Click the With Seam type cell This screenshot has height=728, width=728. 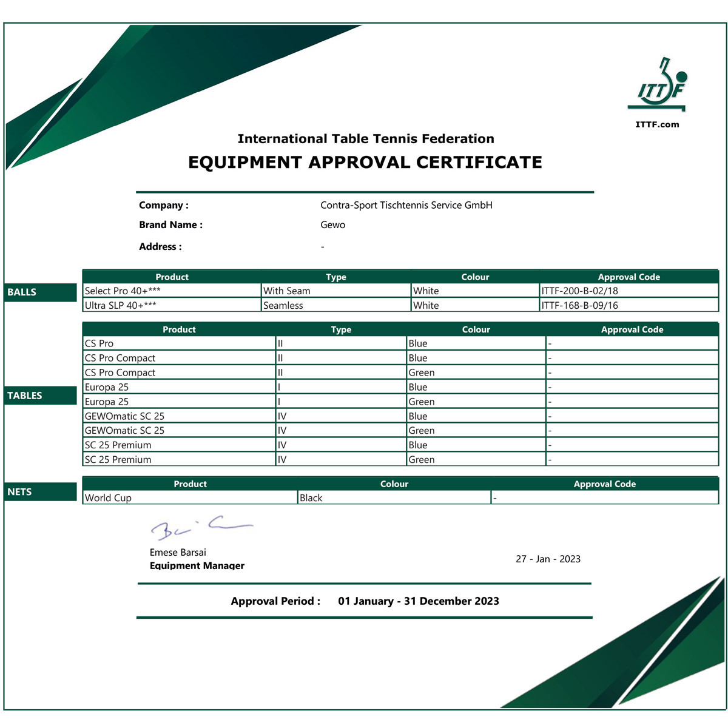coord(286,291)
